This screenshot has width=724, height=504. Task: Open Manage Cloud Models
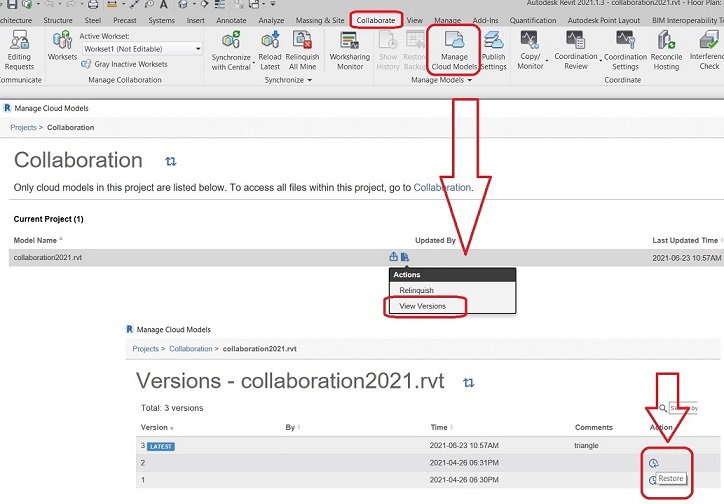[454, 50]
